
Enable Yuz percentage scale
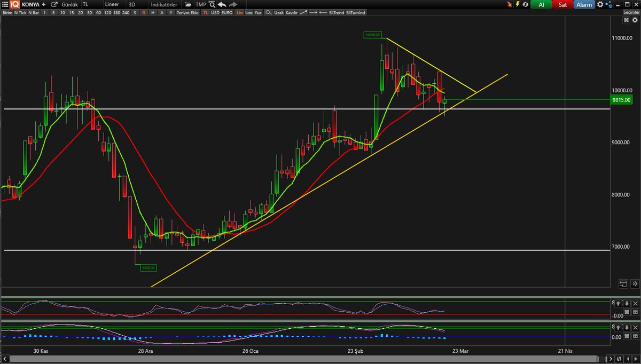(258, 12)
